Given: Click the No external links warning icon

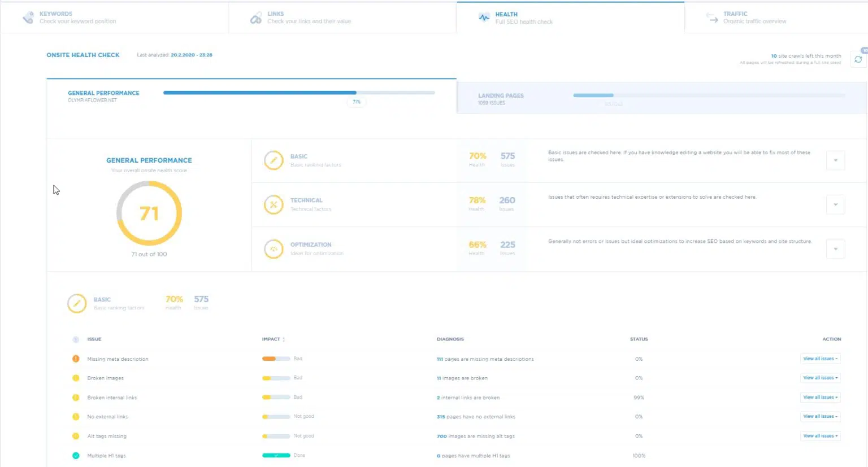Looking at the screenshot, I should [x=76, y=417].
